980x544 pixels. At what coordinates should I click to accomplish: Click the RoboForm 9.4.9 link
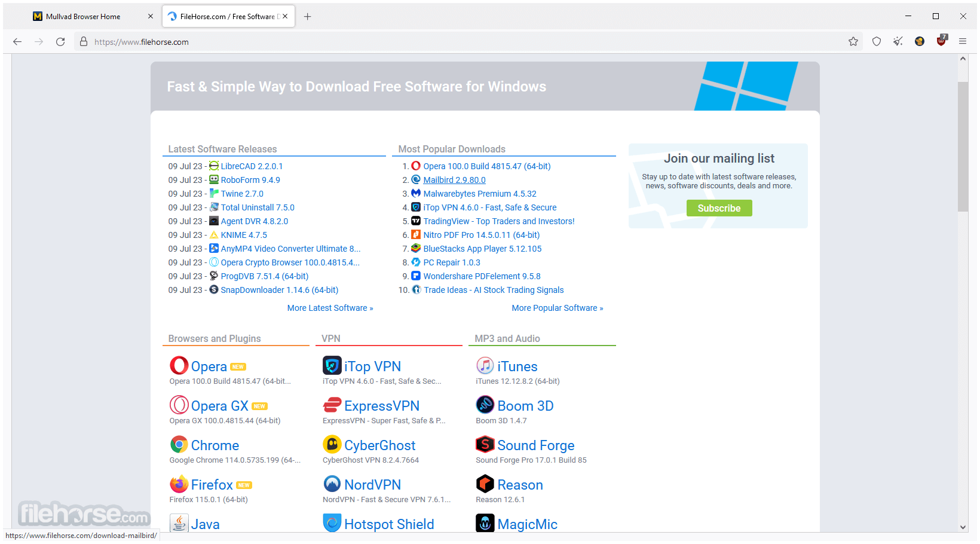tap(250, 180)
